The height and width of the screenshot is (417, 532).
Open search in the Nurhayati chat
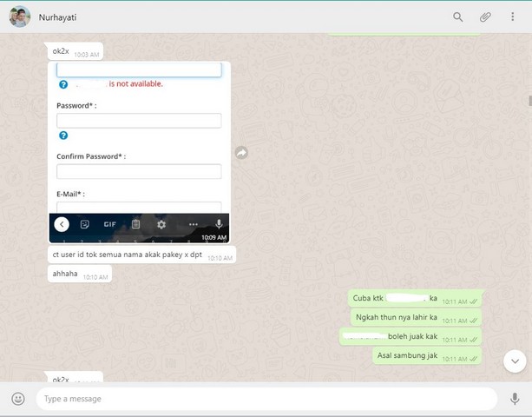pos(458,17)
